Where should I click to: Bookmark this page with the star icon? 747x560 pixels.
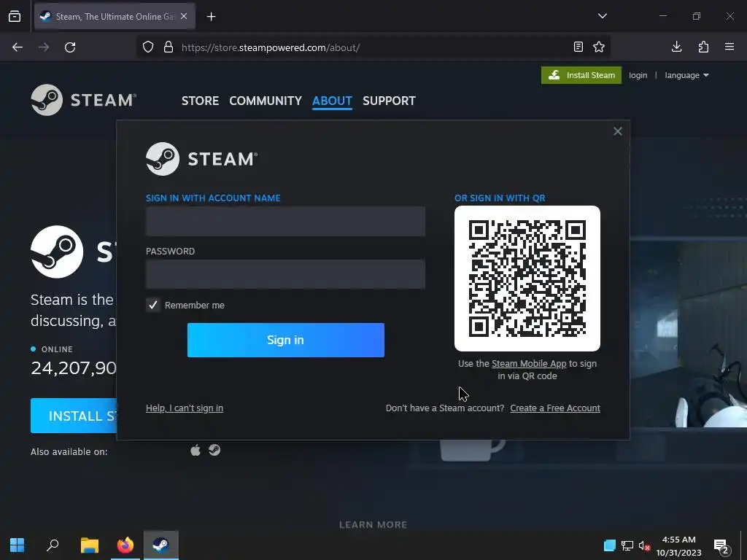[599, 47]
